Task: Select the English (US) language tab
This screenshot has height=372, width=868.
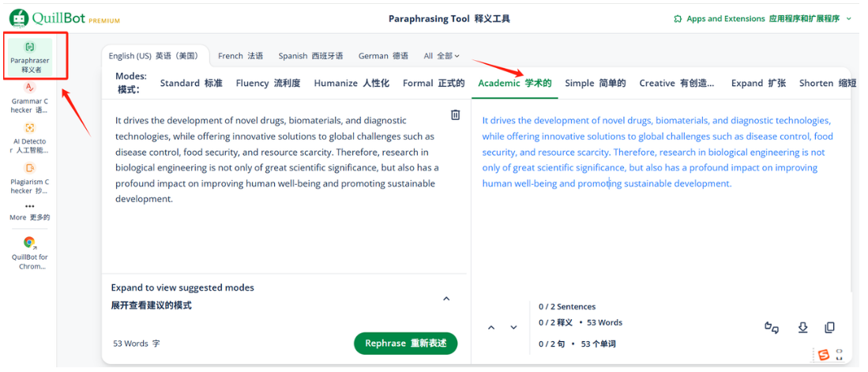Action: pos(153,56)
